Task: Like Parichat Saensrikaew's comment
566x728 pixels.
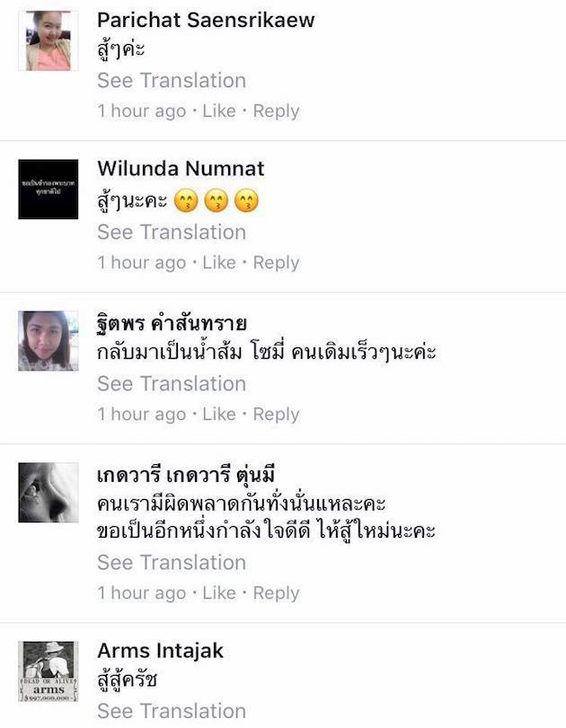Action: pos(219,111)
